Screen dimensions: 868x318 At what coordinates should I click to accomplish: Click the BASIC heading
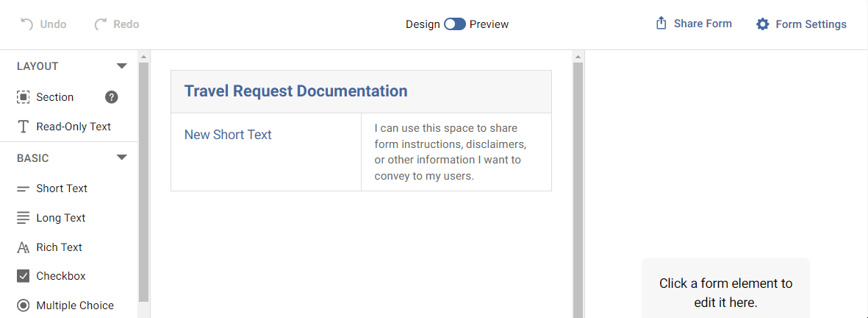(x=32, y=158)
